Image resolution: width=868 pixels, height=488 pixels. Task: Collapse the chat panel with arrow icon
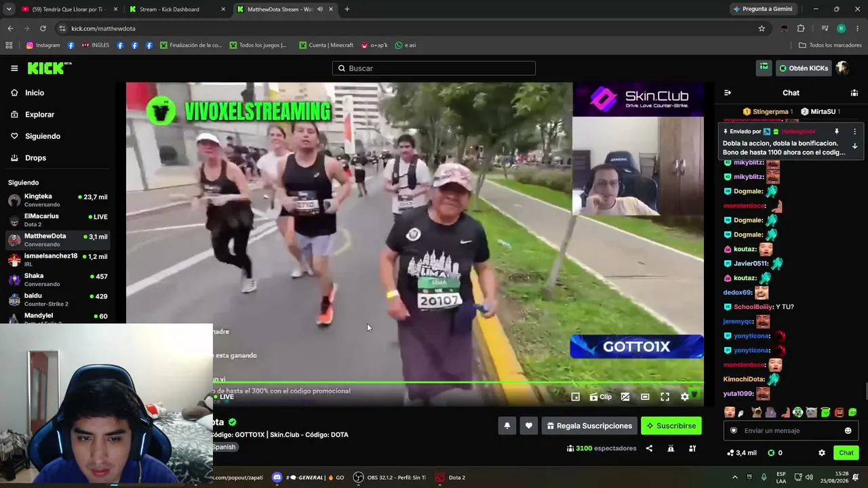click(x=728, y=93)
